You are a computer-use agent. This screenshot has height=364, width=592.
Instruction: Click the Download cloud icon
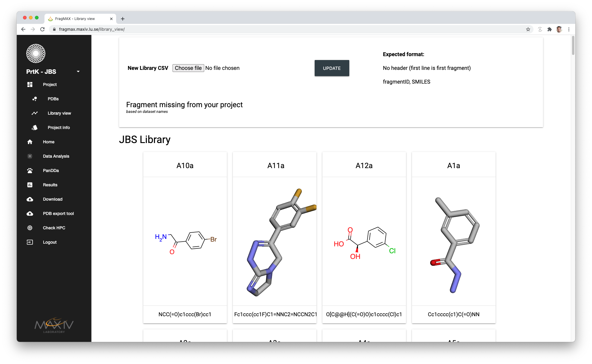pyautogui.click(x=30, y=199)
